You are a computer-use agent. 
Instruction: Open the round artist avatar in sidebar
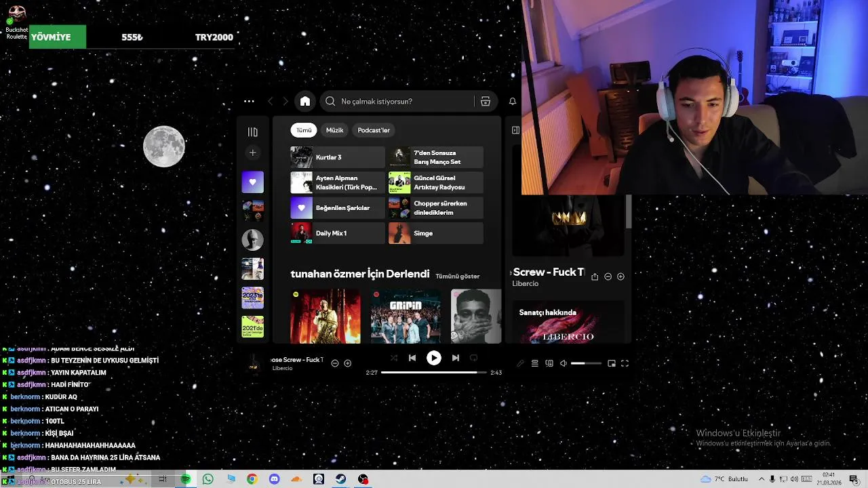click(x=253, y=240)
